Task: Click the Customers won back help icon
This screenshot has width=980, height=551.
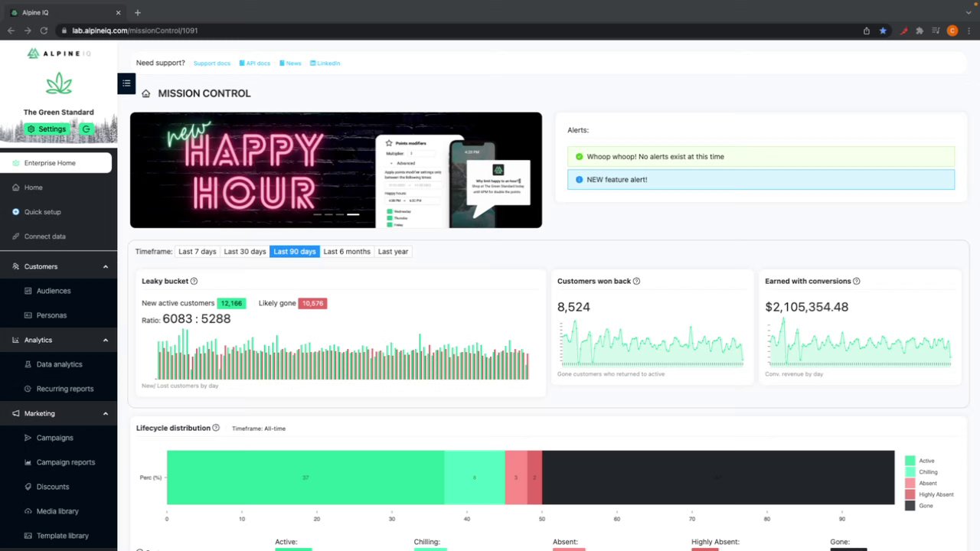Action: tap(636, 282)
